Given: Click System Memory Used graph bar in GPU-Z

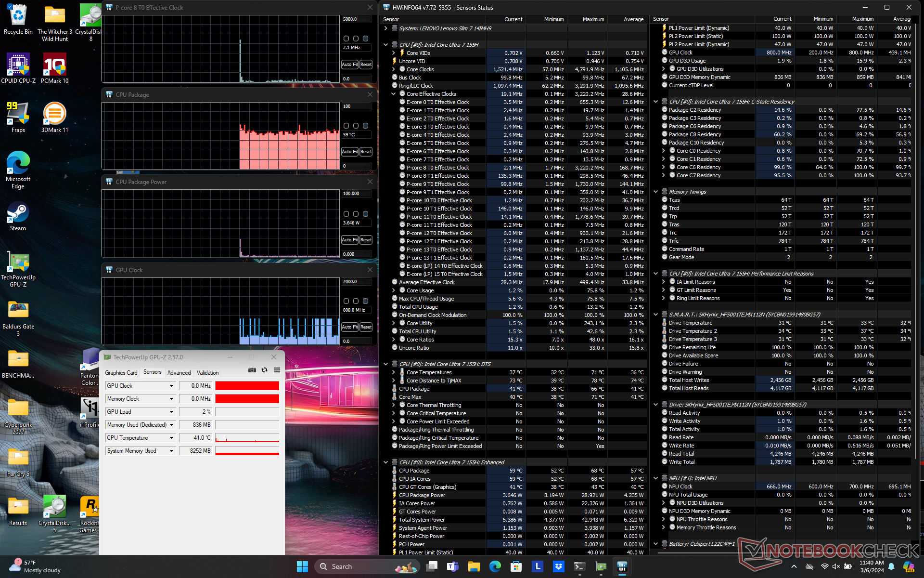Looking at the screenshot, I should point(247,451).
